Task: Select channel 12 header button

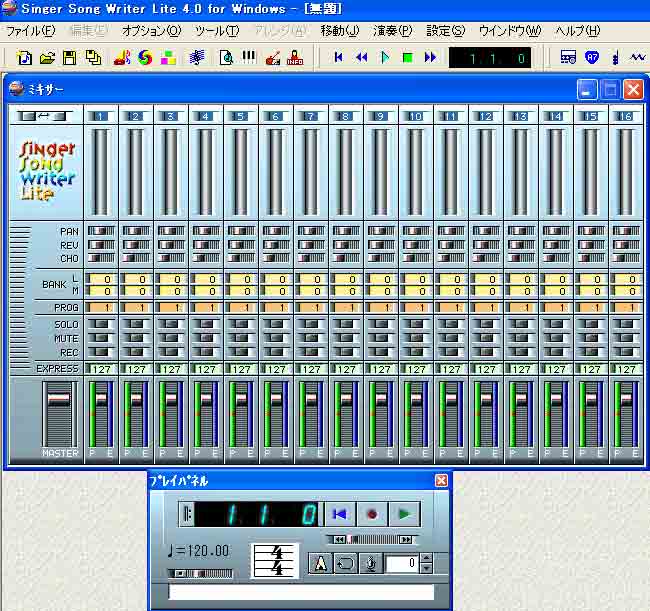Action: tap(485, 116)
